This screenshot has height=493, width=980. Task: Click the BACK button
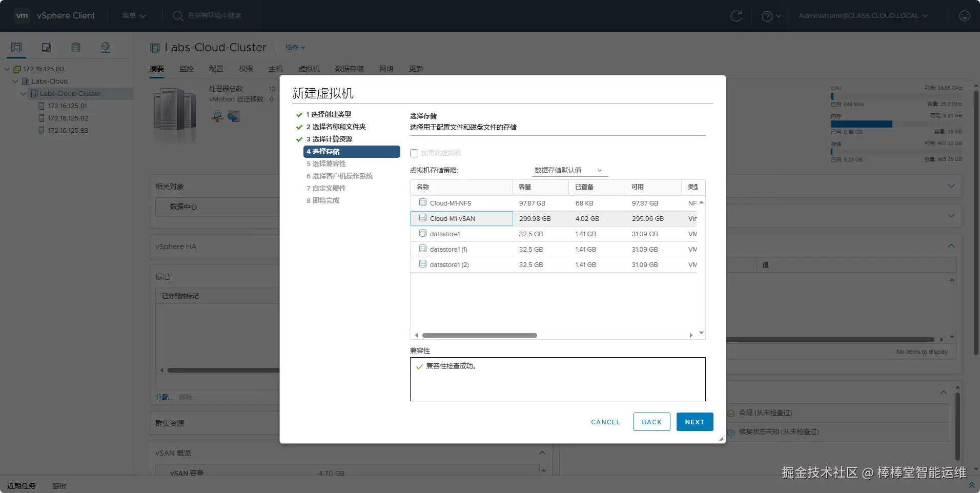coord(651,422)
